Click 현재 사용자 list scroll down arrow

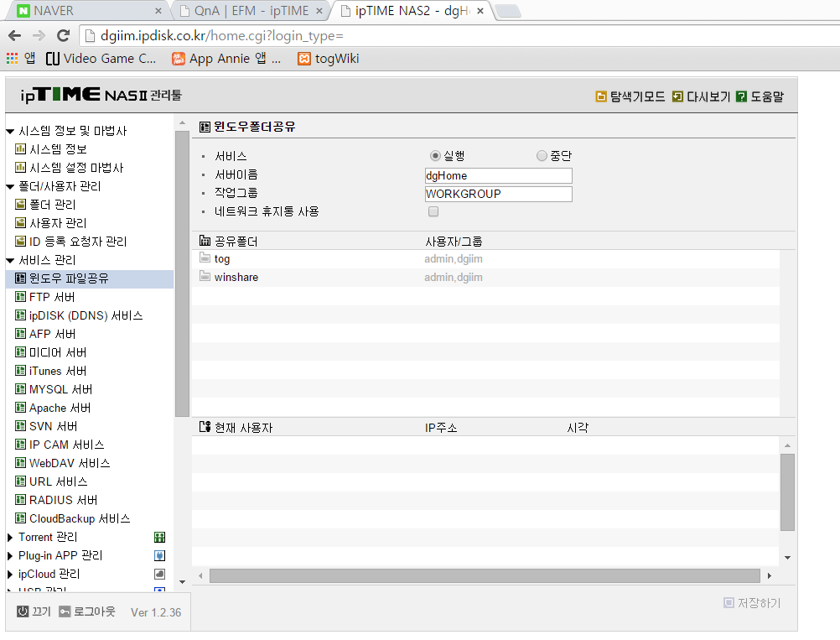[787, 558]
